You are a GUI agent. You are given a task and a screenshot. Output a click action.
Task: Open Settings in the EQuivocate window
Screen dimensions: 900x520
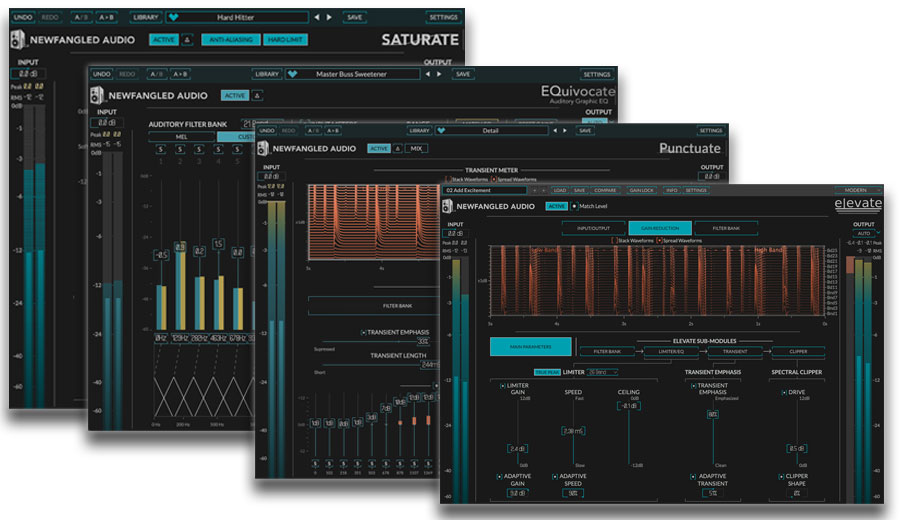[597, 74]
